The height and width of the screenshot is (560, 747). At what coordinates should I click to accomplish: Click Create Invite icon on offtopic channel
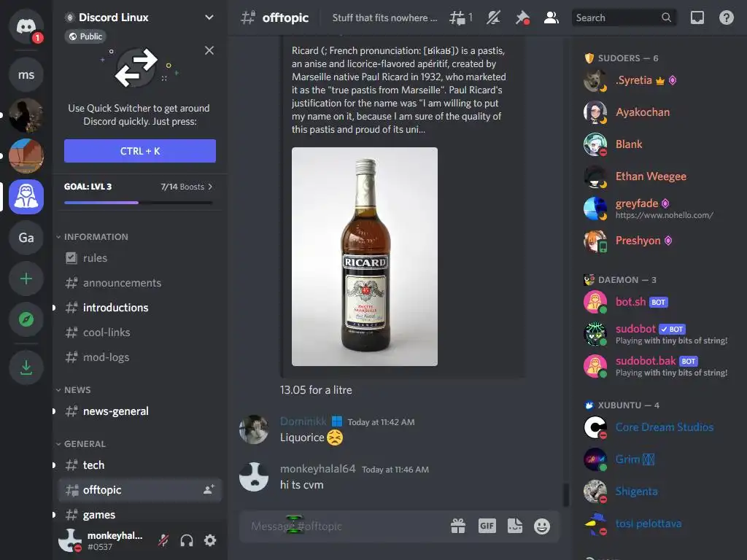point(209,489)
